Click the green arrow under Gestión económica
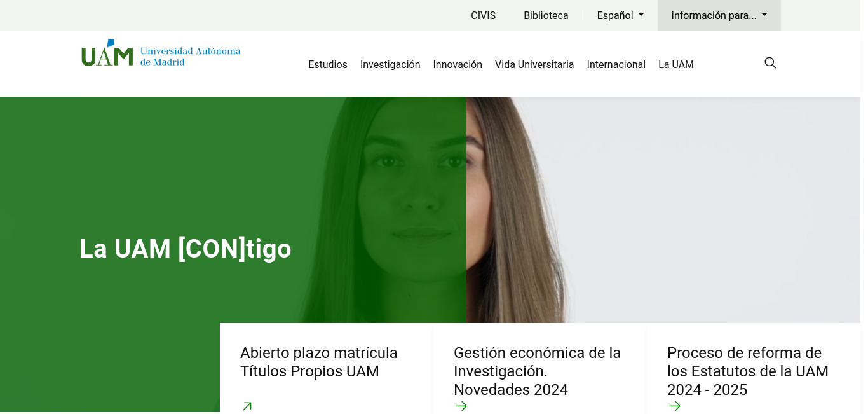The image size is (868, 414). (x=461, y=406)
